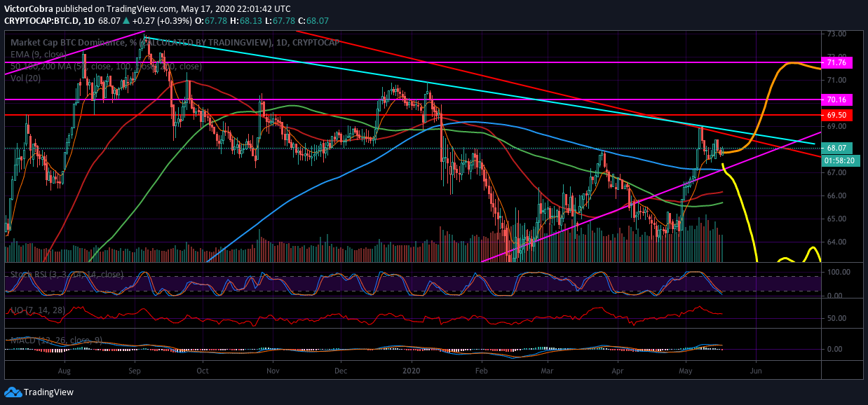The height and width of the screenshot is (405, 868).
Task: Click the Sep label on time axis
Action: [135, 370]
